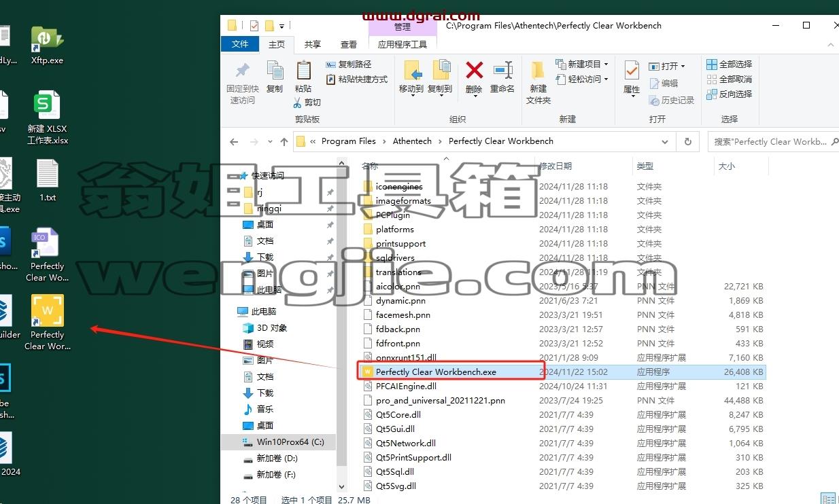Viewport: 839px width, 504px height.
Task: Expand the 此电脑 tree node
Action: point(233,311)
